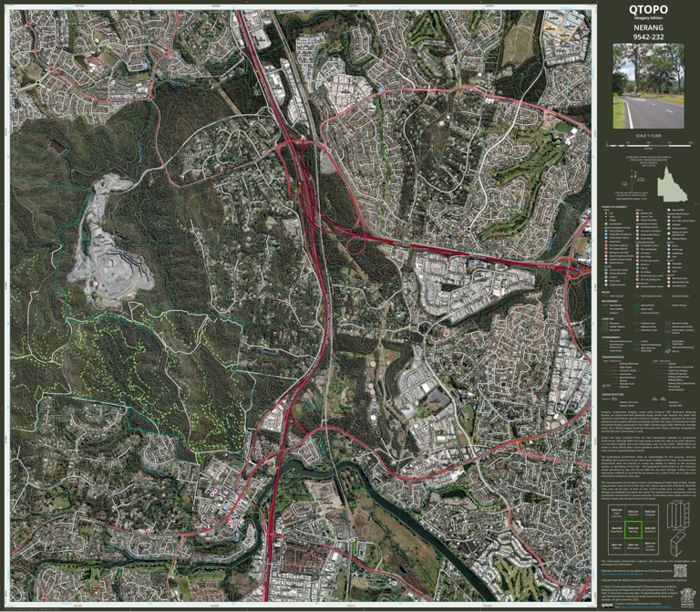700x612 pixels.
Task: Click the map fold-to-stand diagram icon
Action: (678, 545)
